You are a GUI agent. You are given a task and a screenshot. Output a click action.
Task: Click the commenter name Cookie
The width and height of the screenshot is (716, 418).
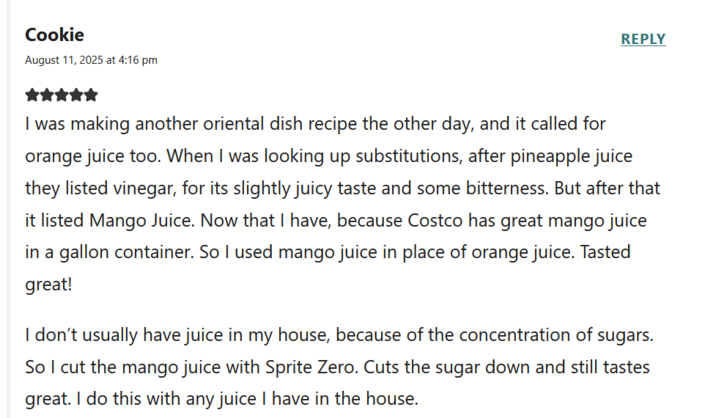(x=54, y=35)
